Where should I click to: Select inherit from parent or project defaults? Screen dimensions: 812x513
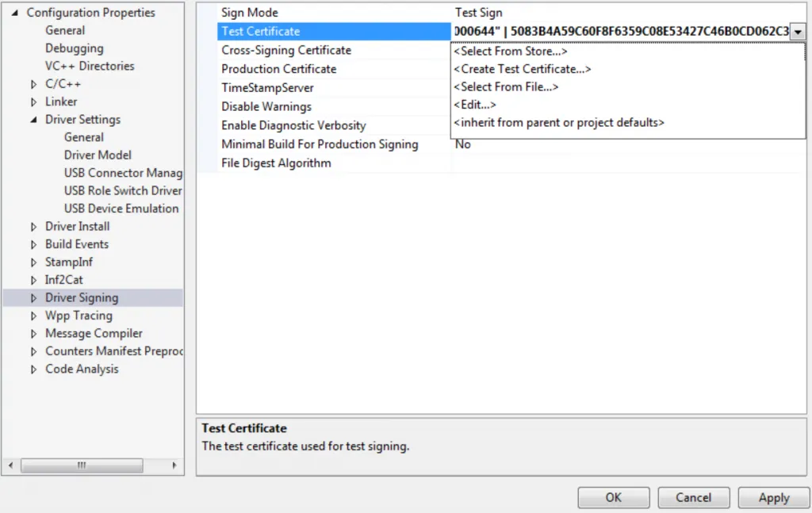tap(558, 123)
